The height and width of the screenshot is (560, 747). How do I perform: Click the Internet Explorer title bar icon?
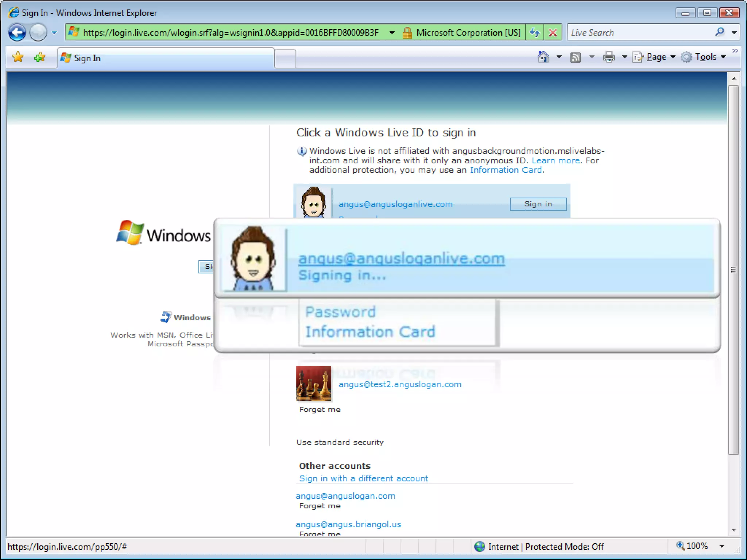(13, 13)
